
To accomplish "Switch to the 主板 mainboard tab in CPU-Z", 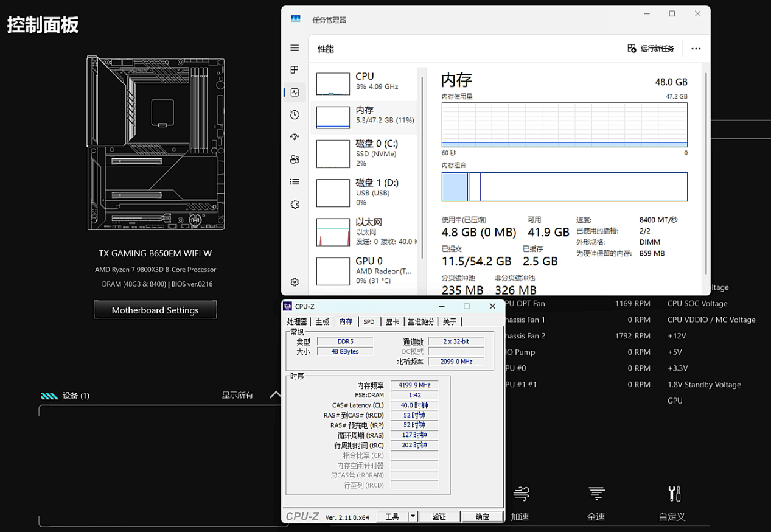I will 322,321.
